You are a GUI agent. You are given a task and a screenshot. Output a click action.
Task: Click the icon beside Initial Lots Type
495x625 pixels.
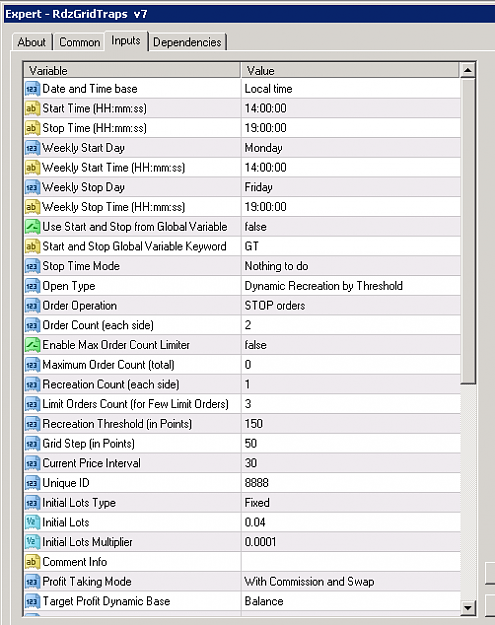(32, 503)
